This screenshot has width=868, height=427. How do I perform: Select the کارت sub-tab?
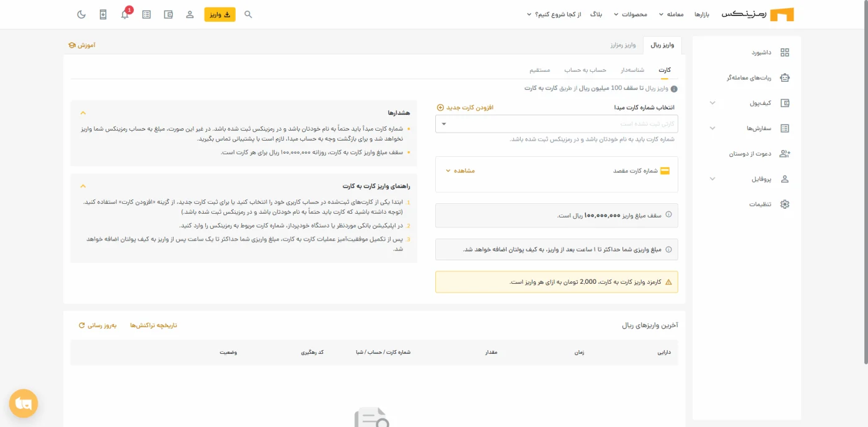665,70
